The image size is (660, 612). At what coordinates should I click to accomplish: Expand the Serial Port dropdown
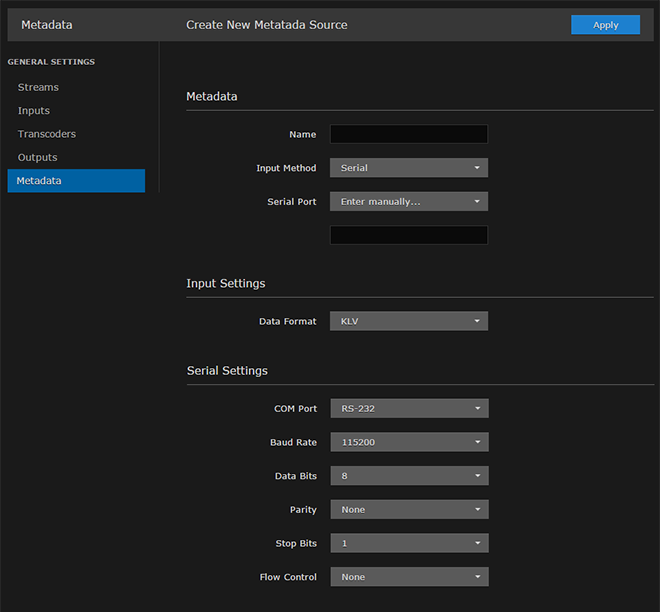point(408,202)
